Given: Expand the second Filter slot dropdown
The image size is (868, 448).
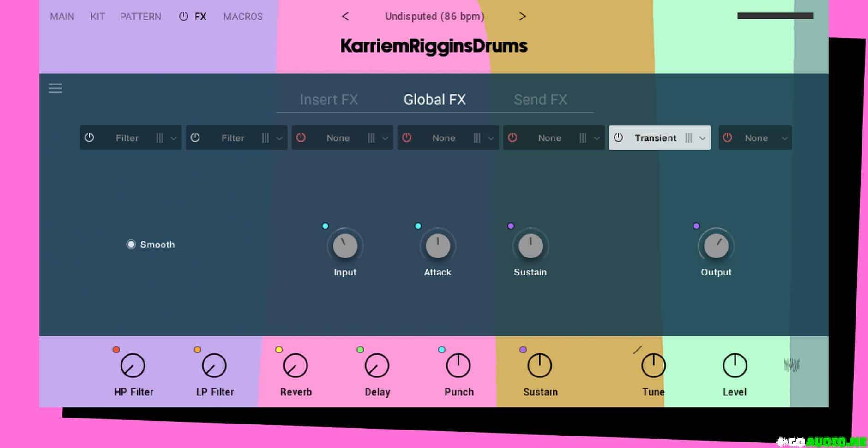Looking at the screenshot, I should [x=279, y=138].
